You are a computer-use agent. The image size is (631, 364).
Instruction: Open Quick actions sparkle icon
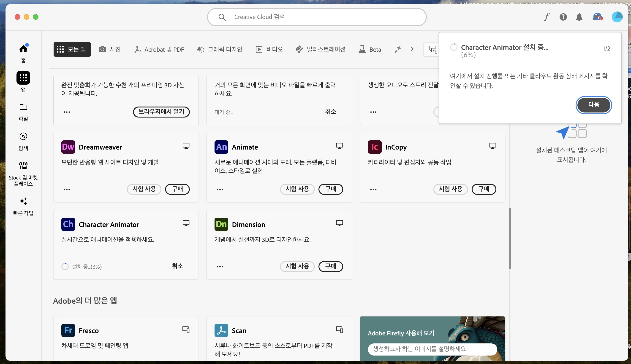(23, 201)
